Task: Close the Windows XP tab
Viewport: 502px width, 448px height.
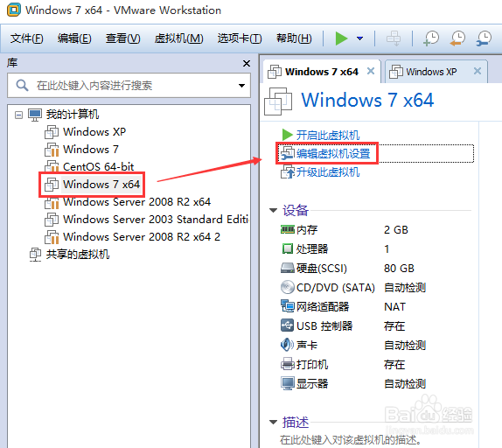Action: coord(478,71)
